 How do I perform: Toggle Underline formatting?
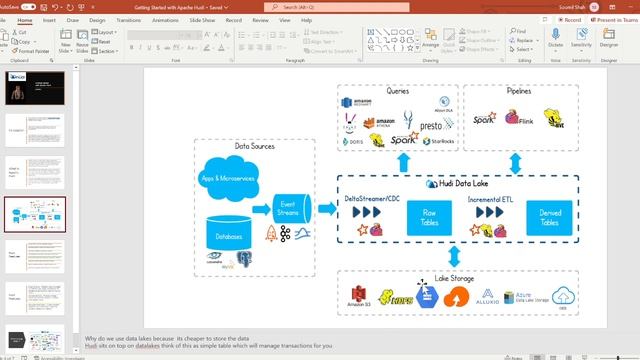149,48
